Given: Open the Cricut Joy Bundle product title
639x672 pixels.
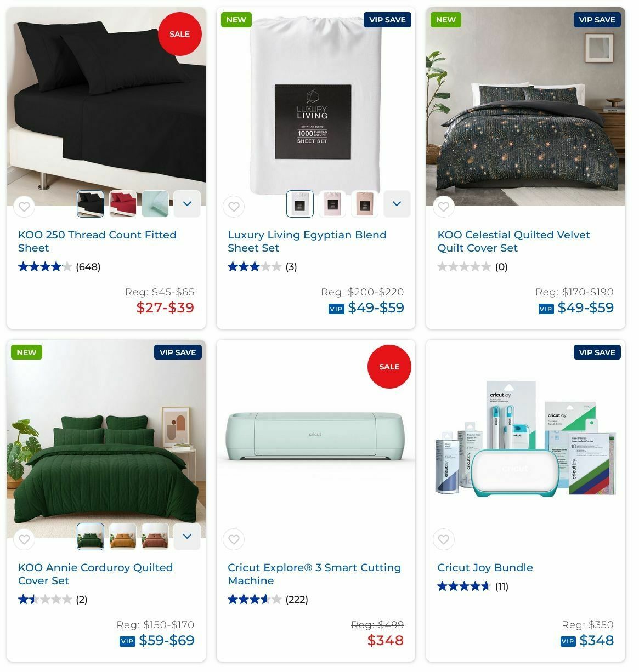Looking at the screenshot, I should coord(485,567).
